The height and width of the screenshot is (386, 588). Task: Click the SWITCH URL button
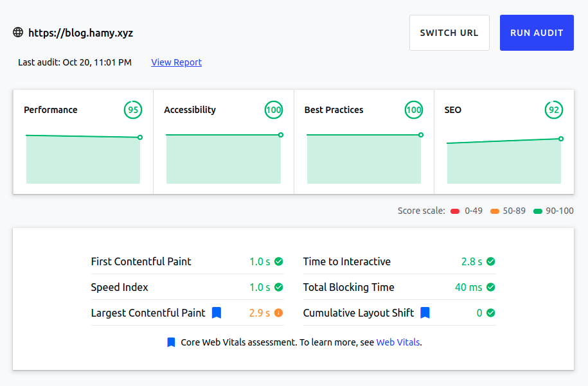pos(449,32)
